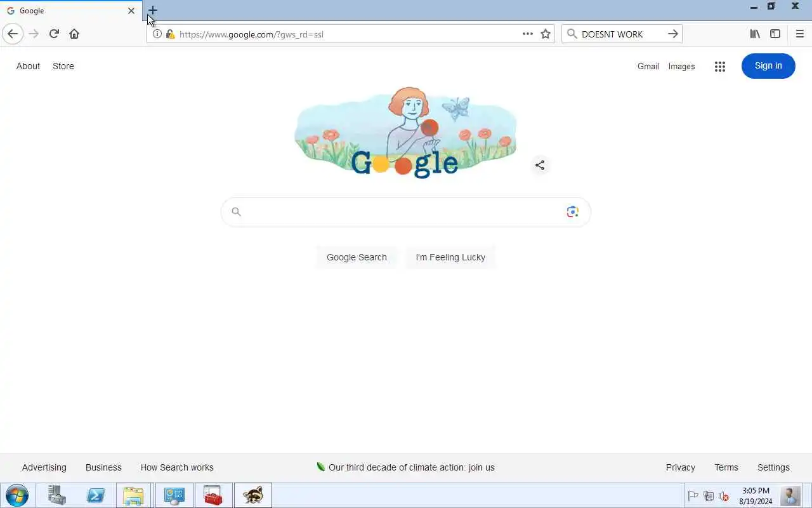Open Gmail link
Image resolution: width=812 pixels, height=508 pixels.
[x=648, y=66]
